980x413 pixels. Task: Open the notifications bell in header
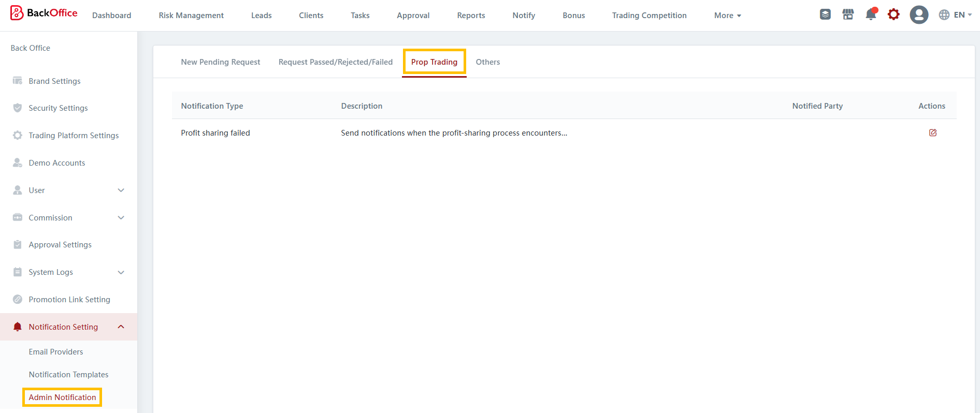pyautogui.click(x=871, y=14)
